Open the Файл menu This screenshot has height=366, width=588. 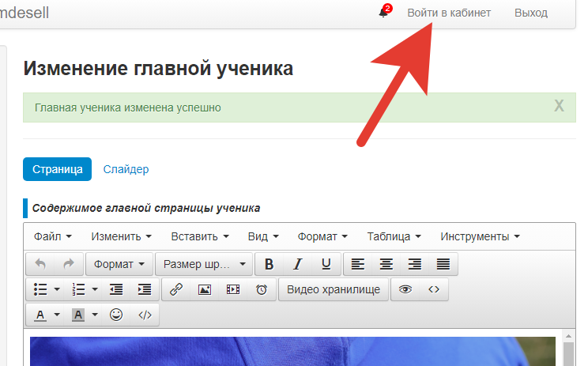pos(52,236)
